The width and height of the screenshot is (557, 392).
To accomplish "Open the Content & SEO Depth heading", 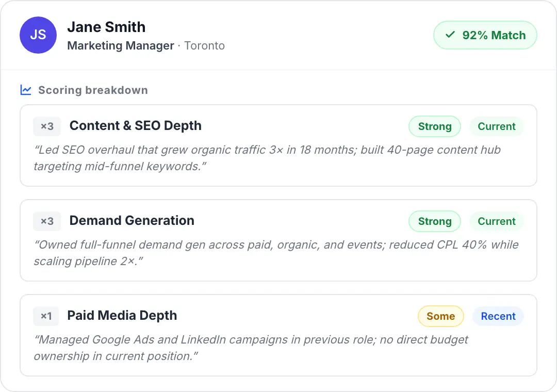I will (x=135, y=126).
